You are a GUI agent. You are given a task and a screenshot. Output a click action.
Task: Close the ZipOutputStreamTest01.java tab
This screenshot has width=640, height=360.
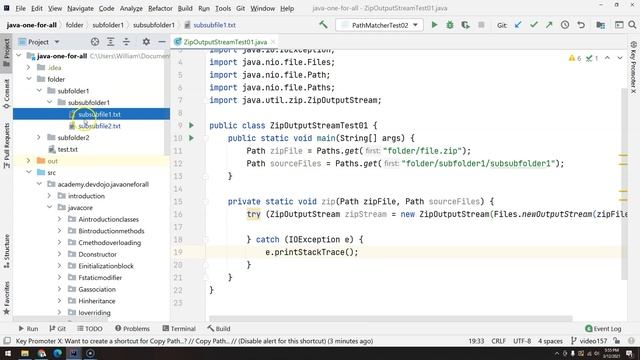pos(273,42)
